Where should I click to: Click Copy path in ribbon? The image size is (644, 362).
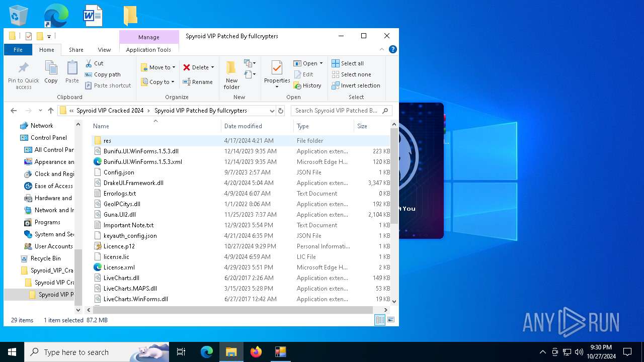pos(103,74)
